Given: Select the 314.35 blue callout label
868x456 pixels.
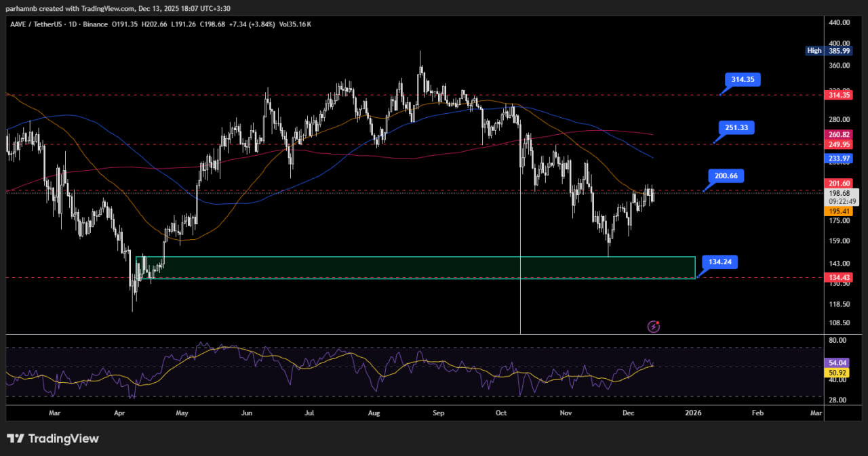Looking at the screenshot, I should 743,80.
